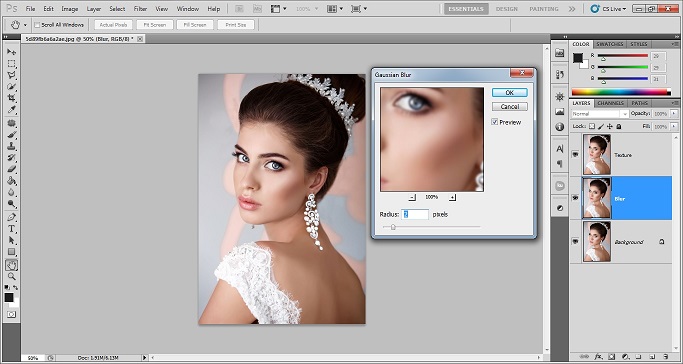Open the layer blend mode dropdown
The width and height of the screenshot is (683, 364).
(x=600, y=114)
